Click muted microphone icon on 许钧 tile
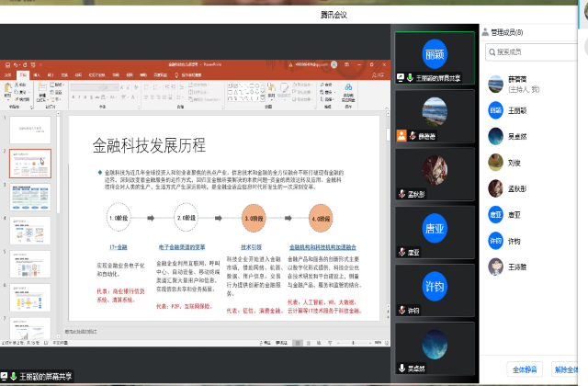 coord(401,311)
